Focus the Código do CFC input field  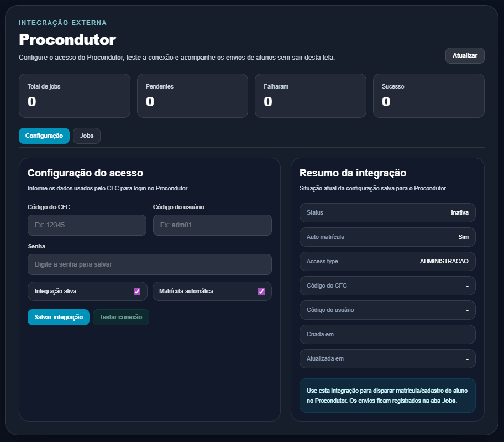click(x=87, y=225)
